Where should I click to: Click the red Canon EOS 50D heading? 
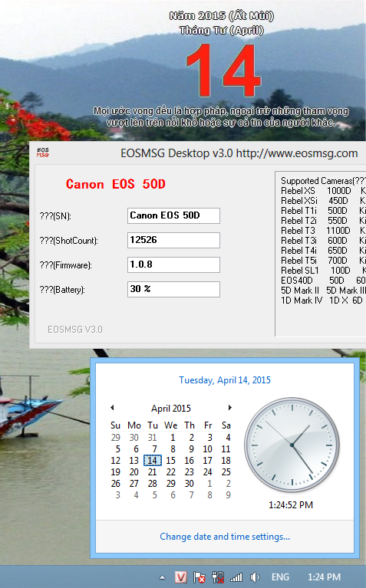pos(116,184)
